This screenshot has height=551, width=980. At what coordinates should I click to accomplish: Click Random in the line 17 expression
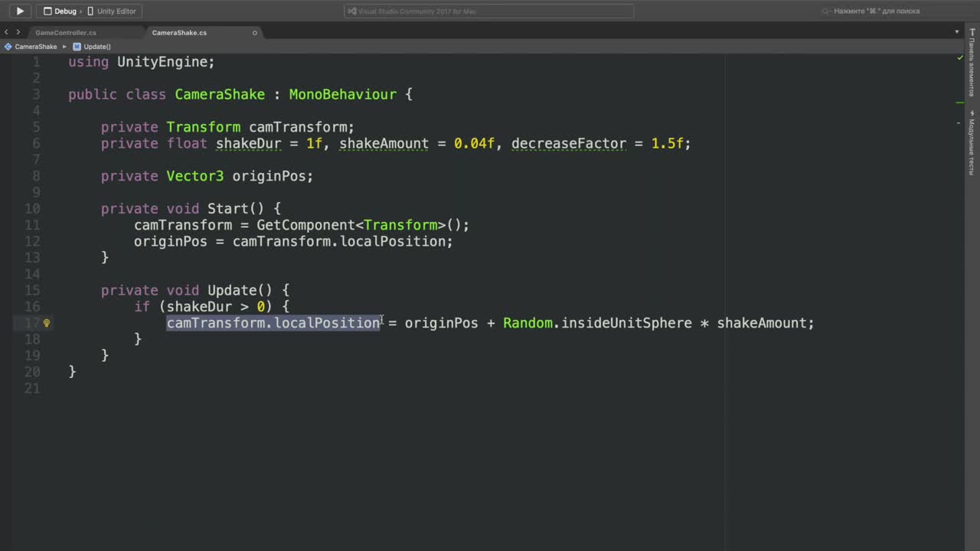tap(528, 323)
